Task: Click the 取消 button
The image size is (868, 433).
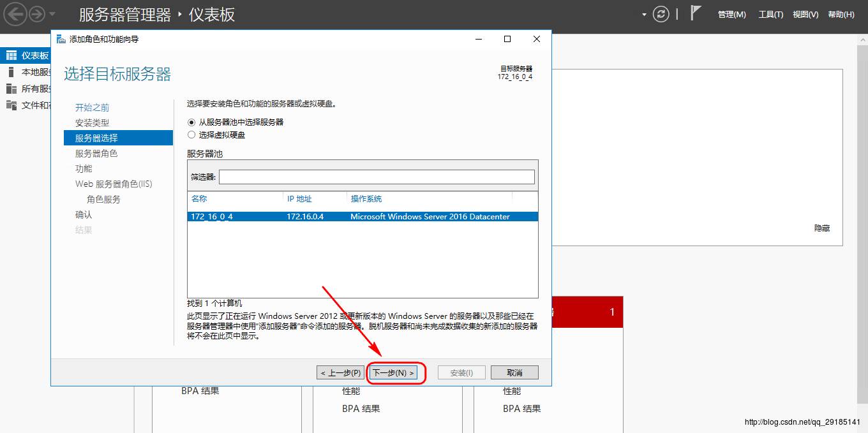Action: point(514,372)
